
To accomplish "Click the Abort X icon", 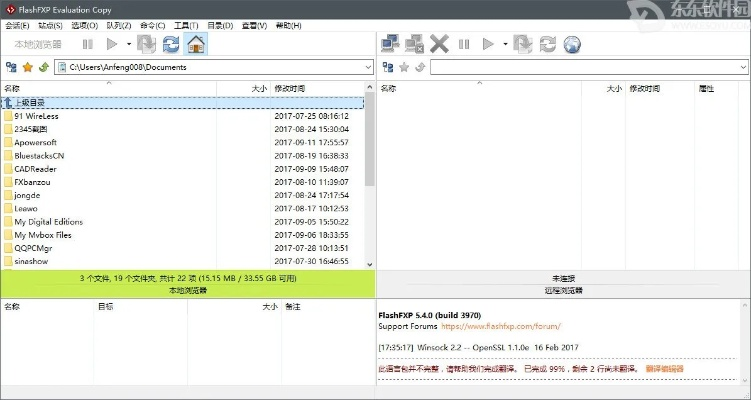I will click(439, 44).
